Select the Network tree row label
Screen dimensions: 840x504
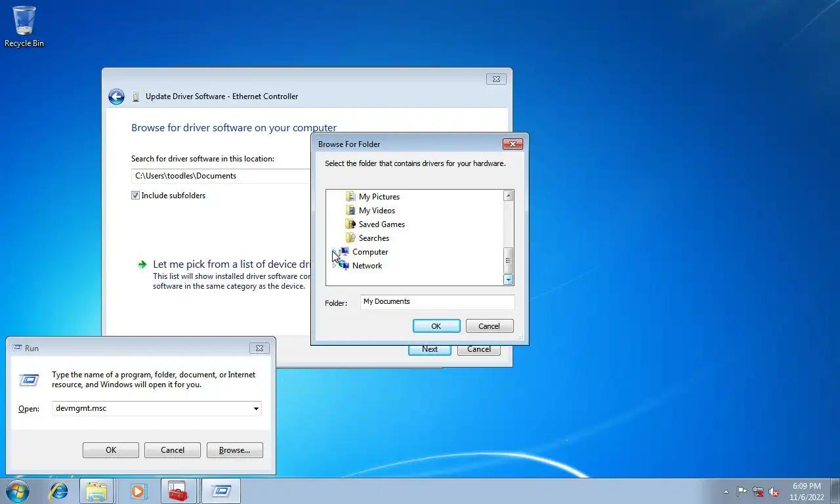click(367, 266)
